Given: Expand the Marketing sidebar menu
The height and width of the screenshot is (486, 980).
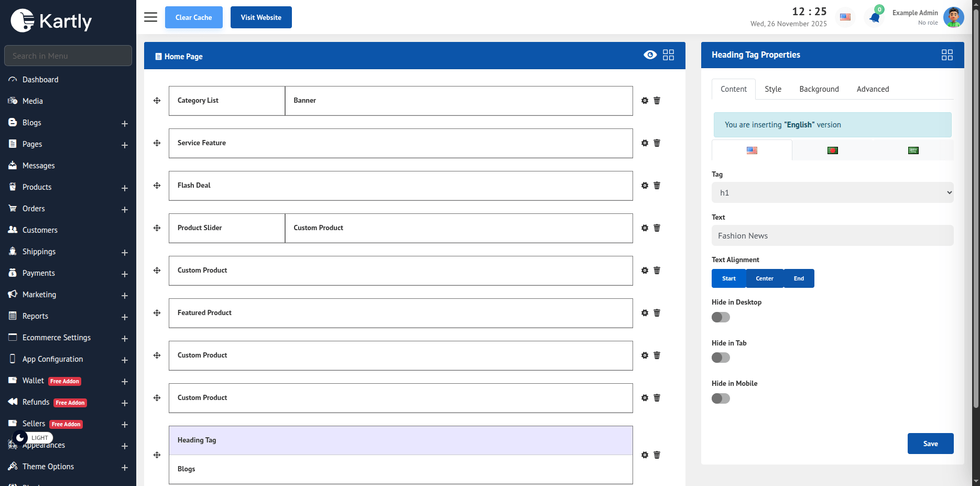Looking at the screenshot, I should point(124,295).
